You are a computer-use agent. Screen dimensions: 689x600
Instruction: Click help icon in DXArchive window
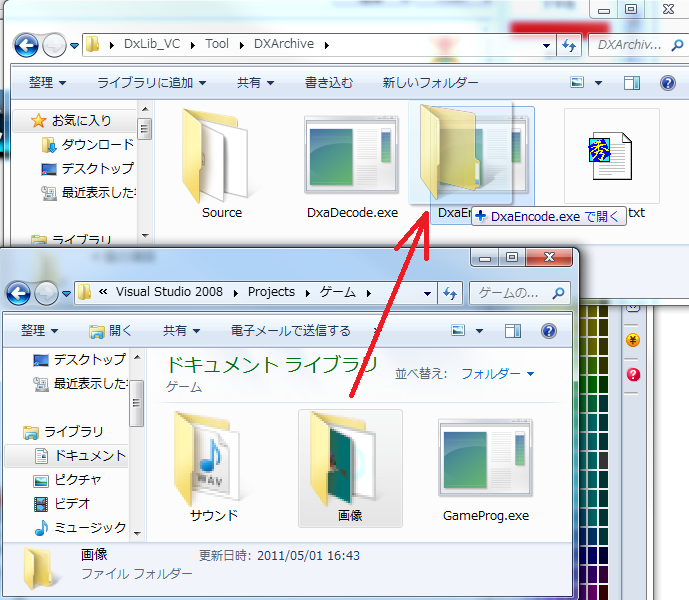(667, 83)
